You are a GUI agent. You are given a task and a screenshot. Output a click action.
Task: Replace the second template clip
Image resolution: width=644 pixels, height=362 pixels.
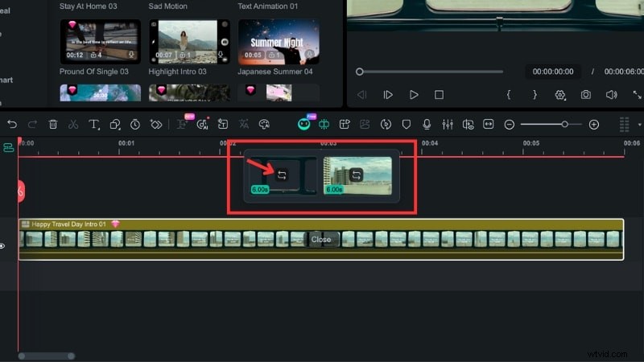[356, 175]
